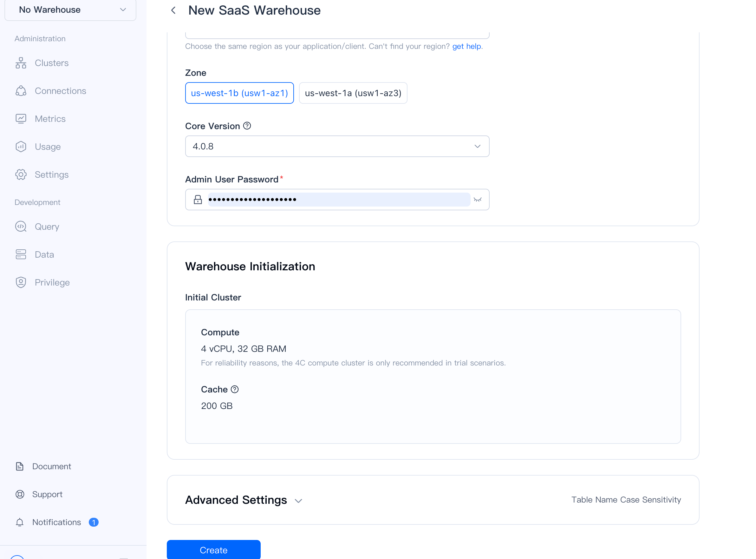Open the Metrics panel
Image resolution: width=756 pixels, height=559 pixels.
click(x=50, y=118)
